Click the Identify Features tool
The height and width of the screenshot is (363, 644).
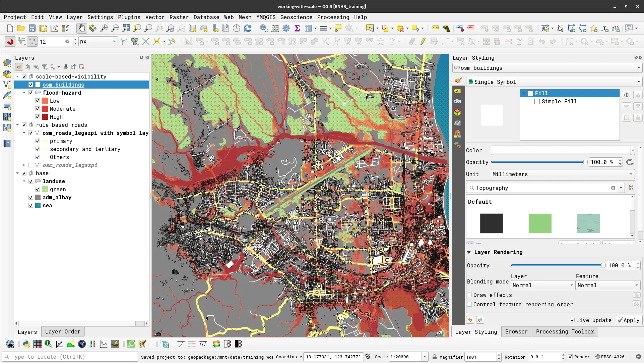264,28
